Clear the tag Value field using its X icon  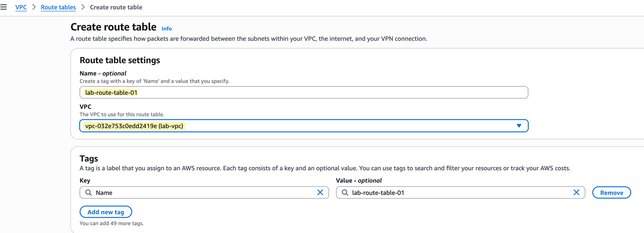(576, 193)
